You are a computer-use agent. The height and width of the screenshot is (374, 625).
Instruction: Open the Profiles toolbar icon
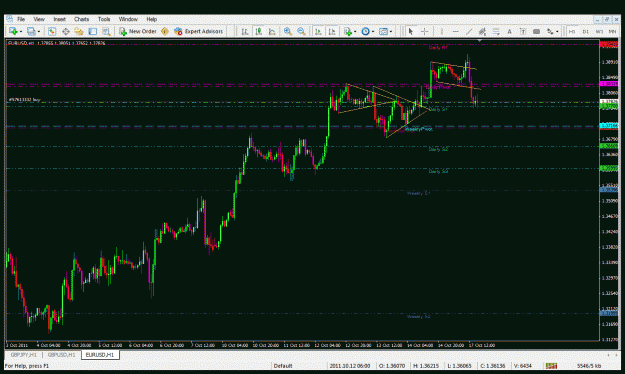pos(31,31)
